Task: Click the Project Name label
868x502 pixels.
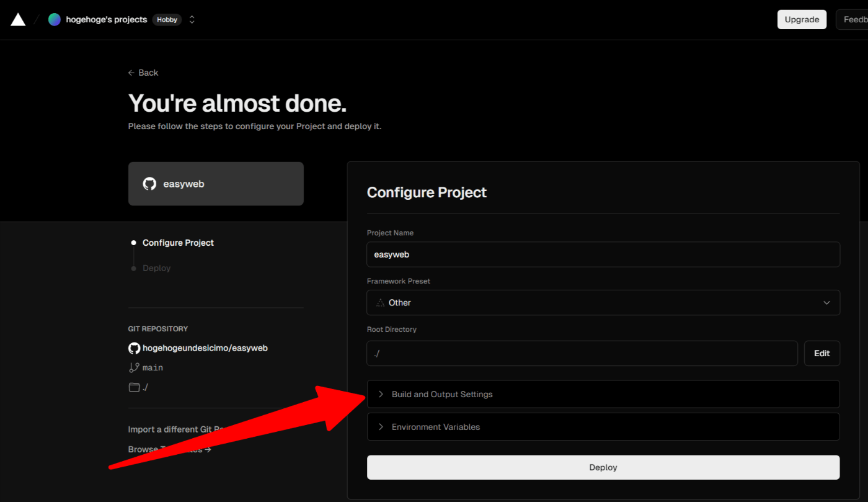Action: (x=390, y=233)
